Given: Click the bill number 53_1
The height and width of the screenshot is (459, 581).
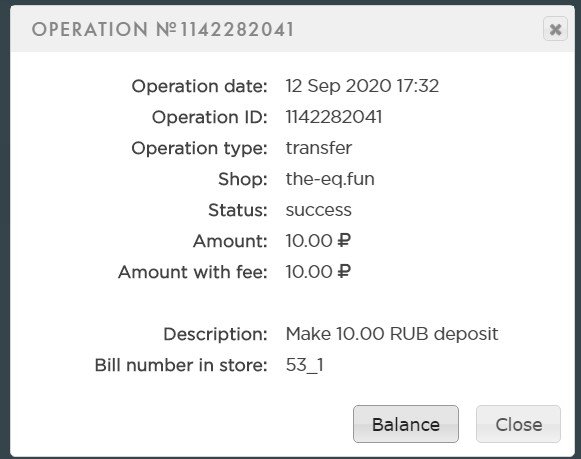Looking at the screenshot, I should pos(305,366).
